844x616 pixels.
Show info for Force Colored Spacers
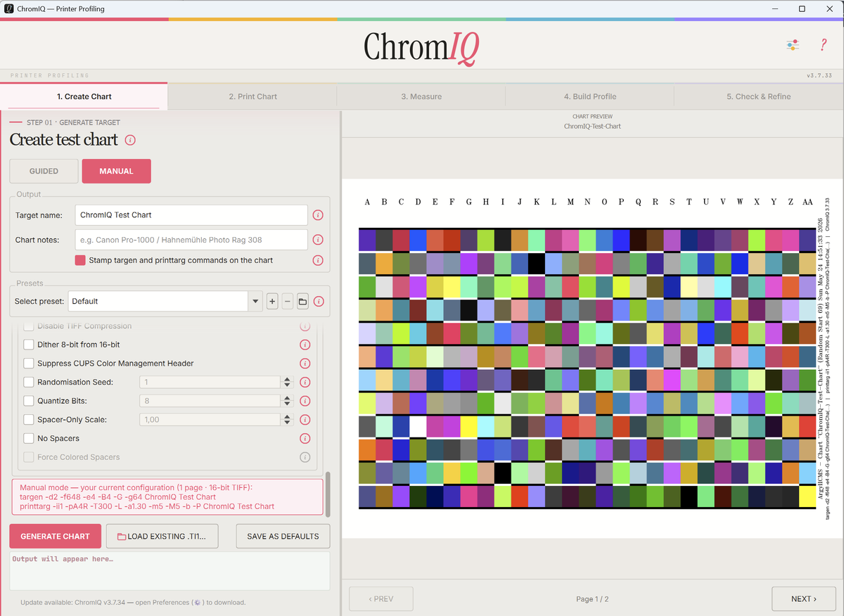305,457
